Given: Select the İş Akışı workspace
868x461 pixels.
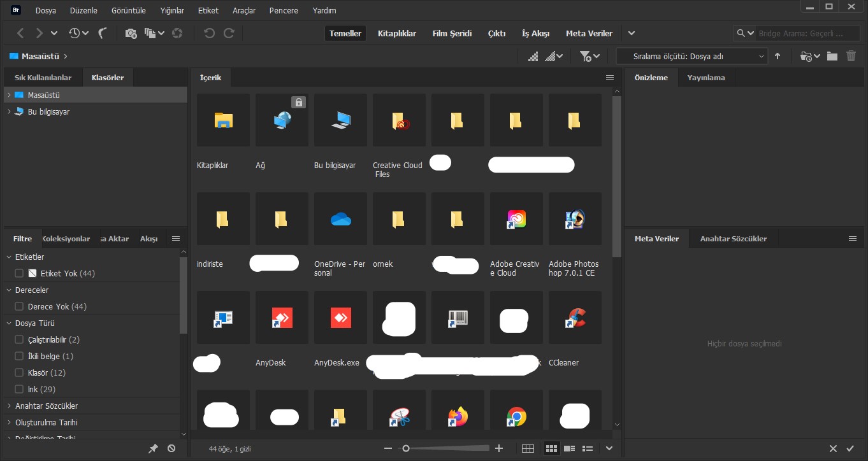Looking at the screenshot, I should [535, 33].
